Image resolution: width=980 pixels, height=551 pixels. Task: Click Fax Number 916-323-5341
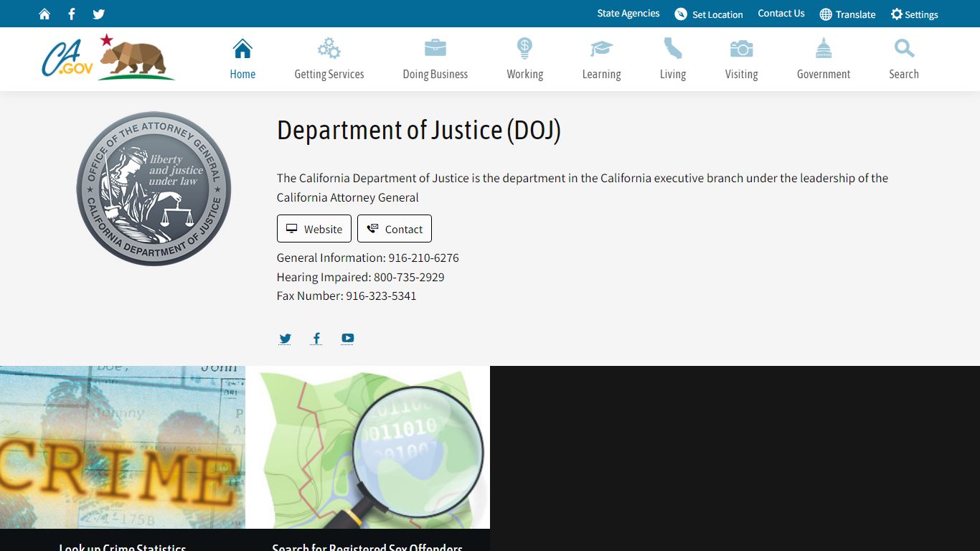click(x=381, y=296)
